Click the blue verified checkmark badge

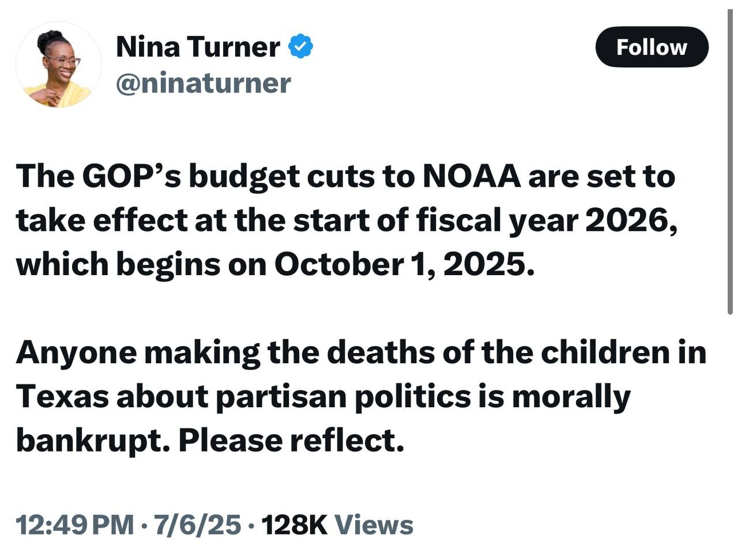point(300,46)
